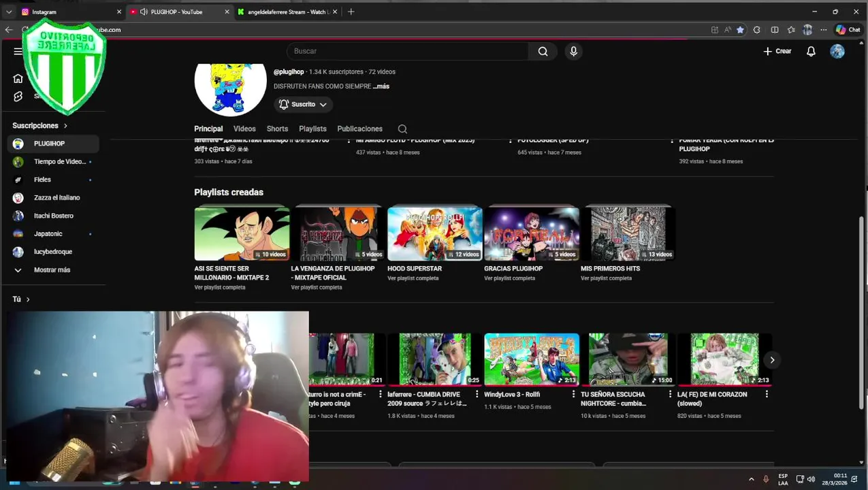Open options for TU SEÑORA ESCUCHA NIGHTCORE video
The image size is (868, 490).
coord(670,394)
